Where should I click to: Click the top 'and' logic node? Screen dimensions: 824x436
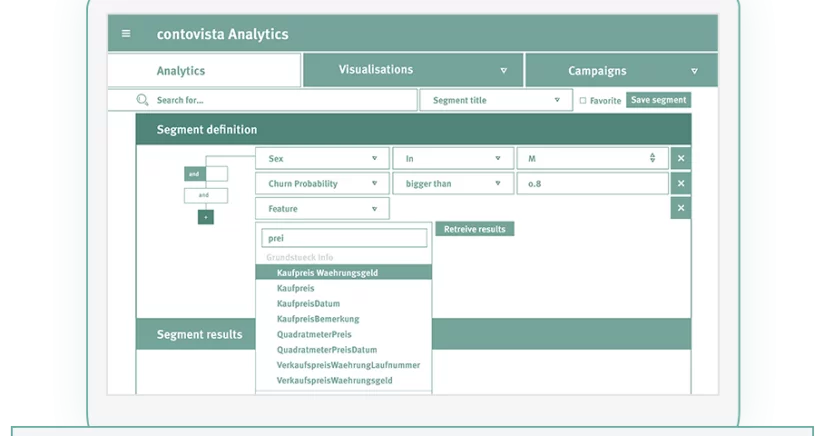tap(194, 174)
